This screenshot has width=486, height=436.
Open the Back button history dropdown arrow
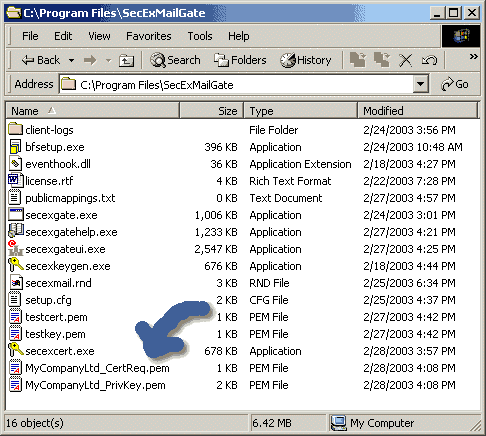coord(71,60)
